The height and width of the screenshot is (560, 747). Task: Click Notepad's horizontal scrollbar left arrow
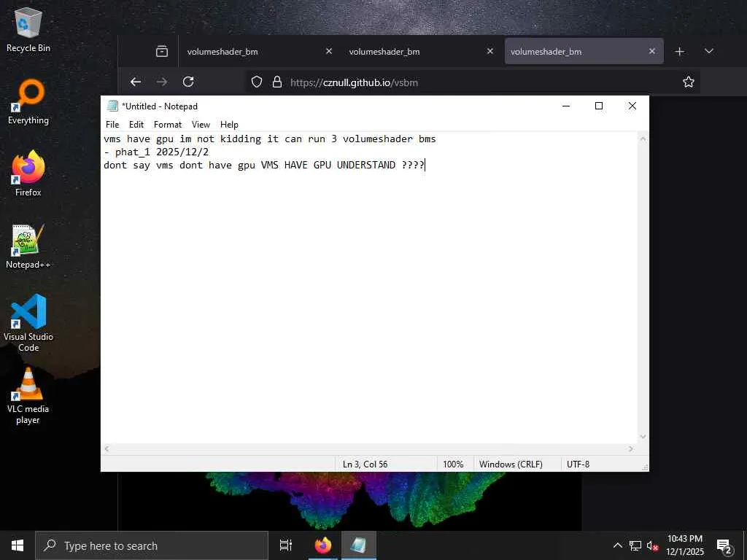pyautogui.click(x=107, y=448)
